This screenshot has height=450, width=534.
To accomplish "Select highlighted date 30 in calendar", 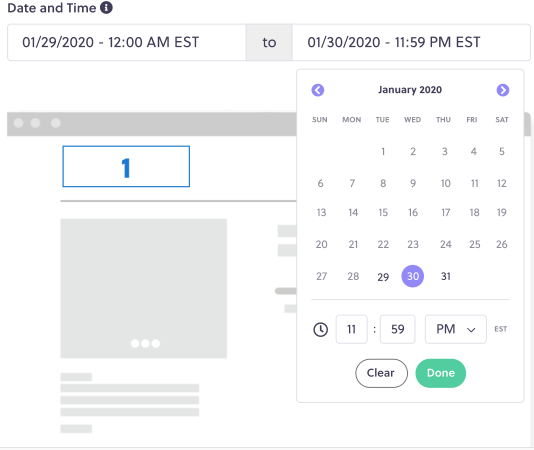I will click(x=413, y=276).
